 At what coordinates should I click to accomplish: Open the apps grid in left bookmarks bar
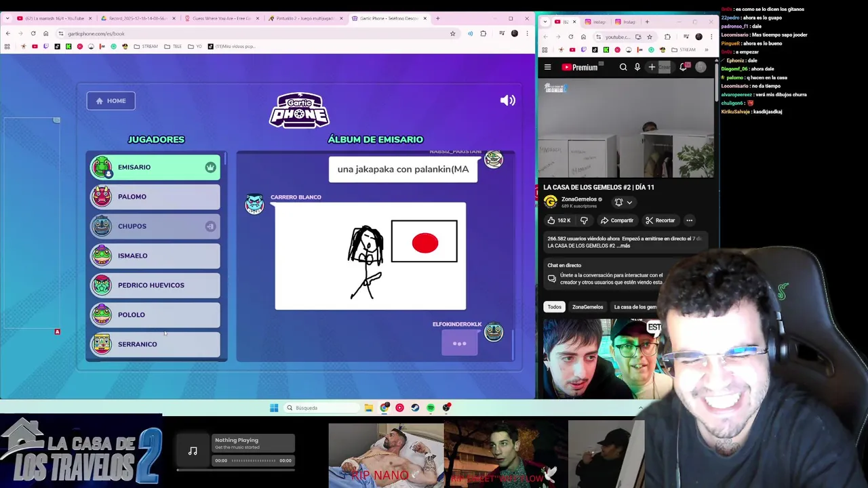coord(7,47)
